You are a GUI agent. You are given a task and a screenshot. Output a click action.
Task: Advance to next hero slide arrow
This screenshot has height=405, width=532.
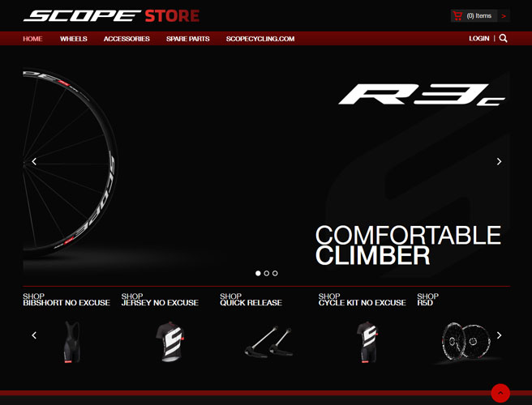coord(499,162)
